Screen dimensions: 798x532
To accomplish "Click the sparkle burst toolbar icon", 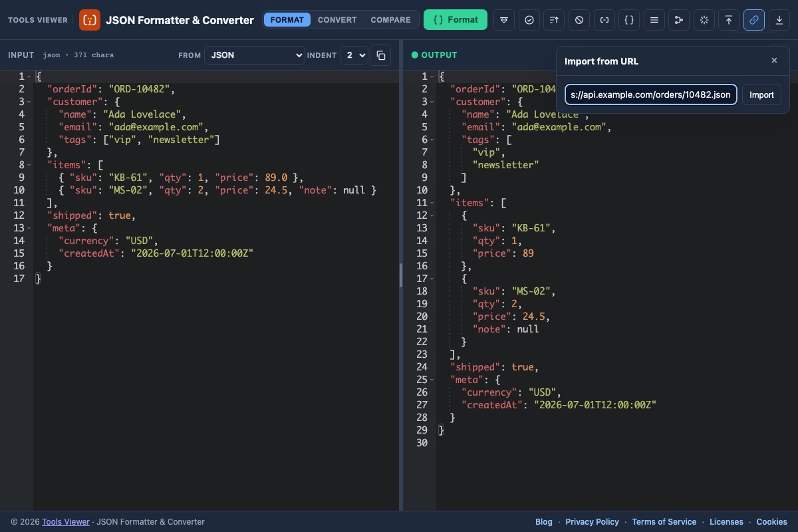I will click(x=704, y=20).
